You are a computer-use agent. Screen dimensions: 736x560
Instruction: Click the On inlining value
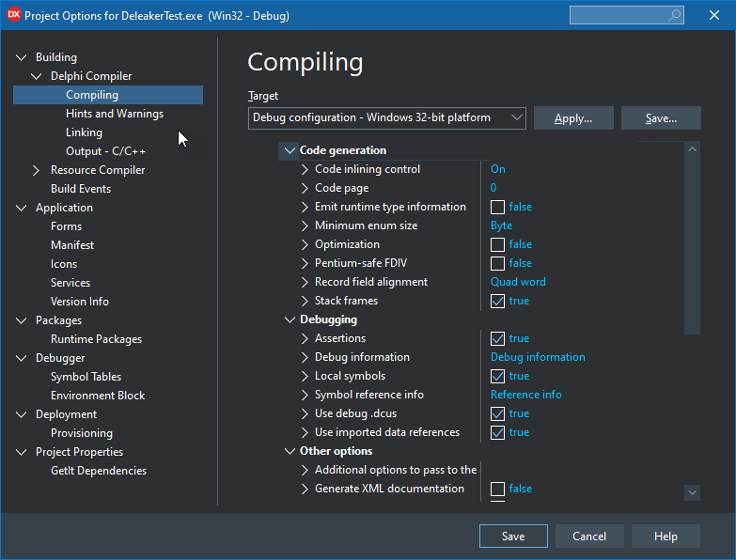pos(497,169)
